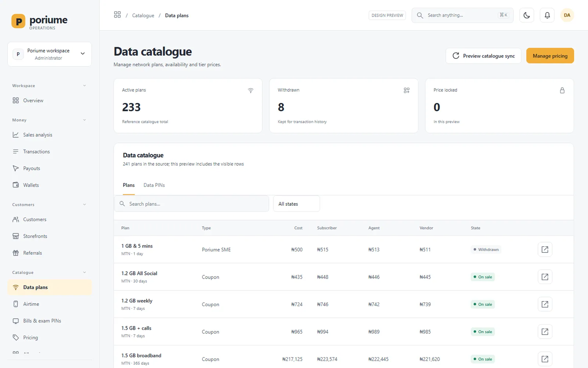This screenshot has width=588, height=368.
Task: Open external link for 1 GB & 5 mins
Action: click(x=545, y=250)
